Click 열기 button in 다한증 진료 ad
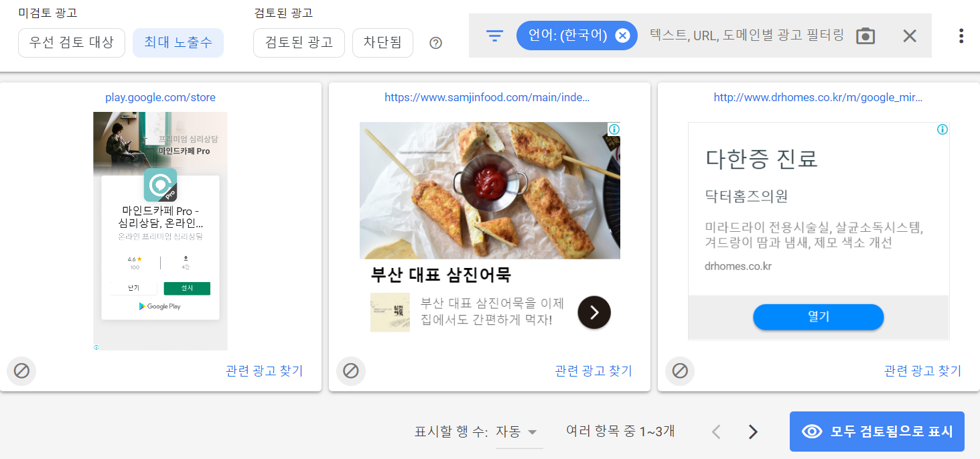The width and height of the screenshot is (980, 459). (x=819, y=317)
